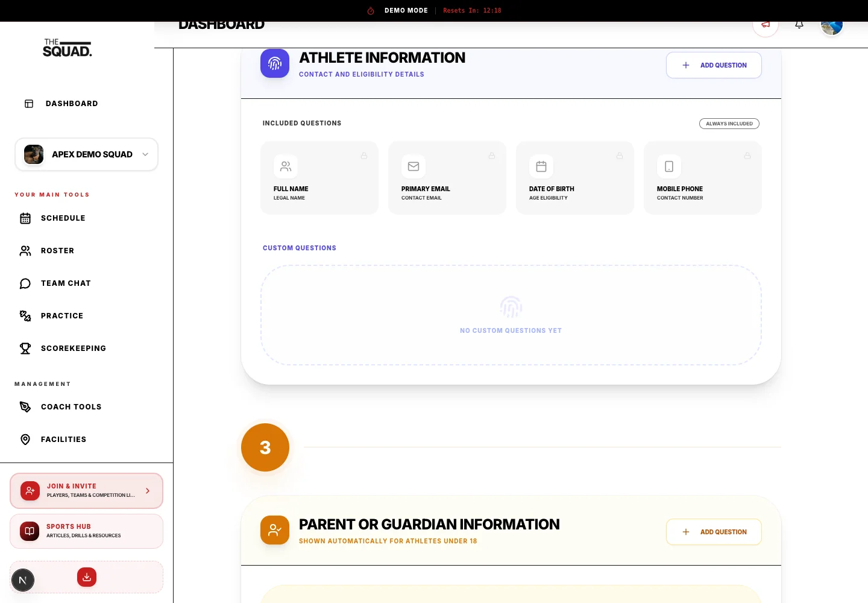Select the Mobile Phone question card
Viewport: 868px width, 603px height.
[703, 178]
